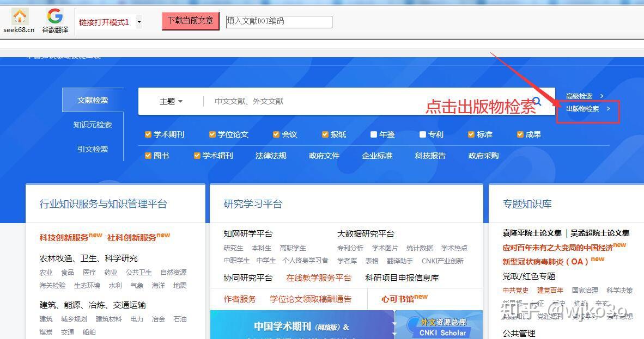Toggle the 报纸 checkbox
The image size is (644, 339).
(x=325, y=134)
